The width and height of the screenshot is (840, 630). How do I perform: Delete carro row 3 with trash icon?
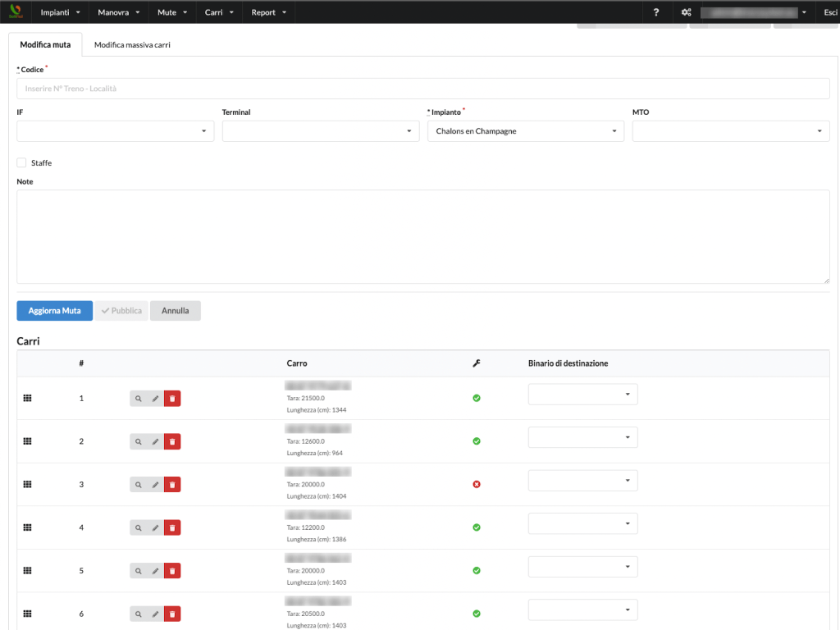click(172, 485)
